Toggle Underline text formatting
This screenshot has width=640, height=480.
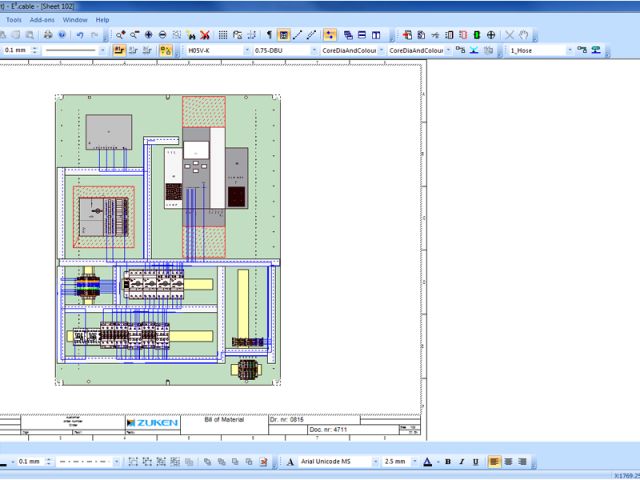pyautogui.click(x=476, y=461)
